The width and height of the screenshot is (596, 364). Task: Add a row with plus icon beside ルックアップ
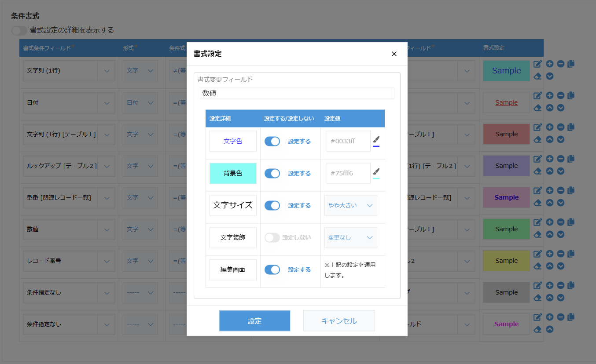pyautogui.click(x=549, y=159)
